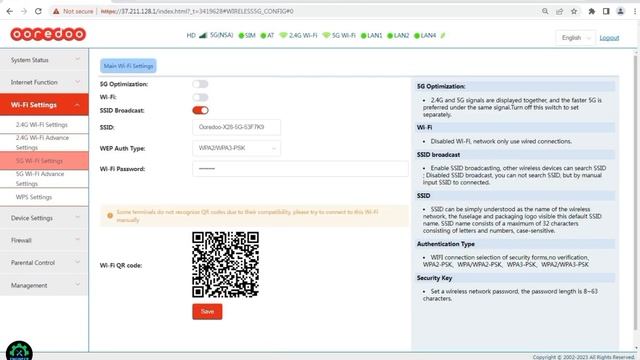The height and width of the screenshot is (360, 640).
Task: Select Main Wi-Fi Settings tab
Action: [128, 66]
